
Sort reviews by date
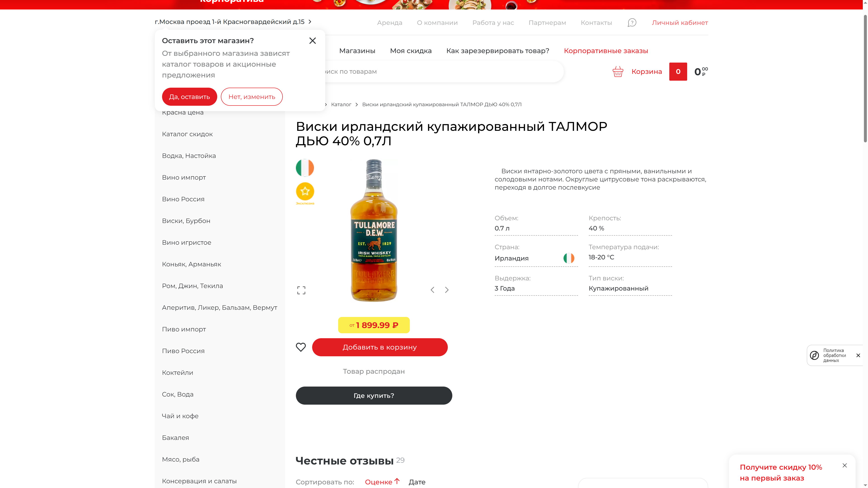417,482
